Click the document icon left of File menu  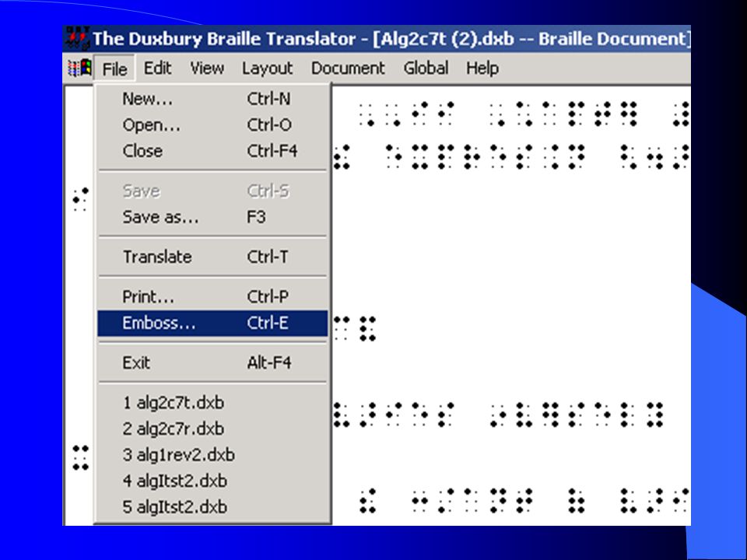pos(79,68)
